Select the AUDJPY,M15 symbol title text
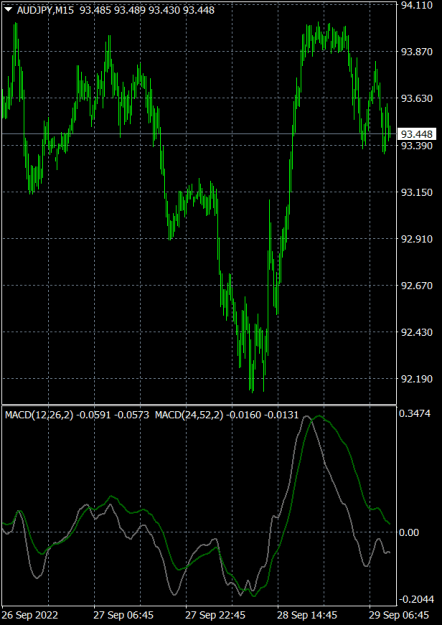This screenshot has height=625, width=442. point(45,11)
